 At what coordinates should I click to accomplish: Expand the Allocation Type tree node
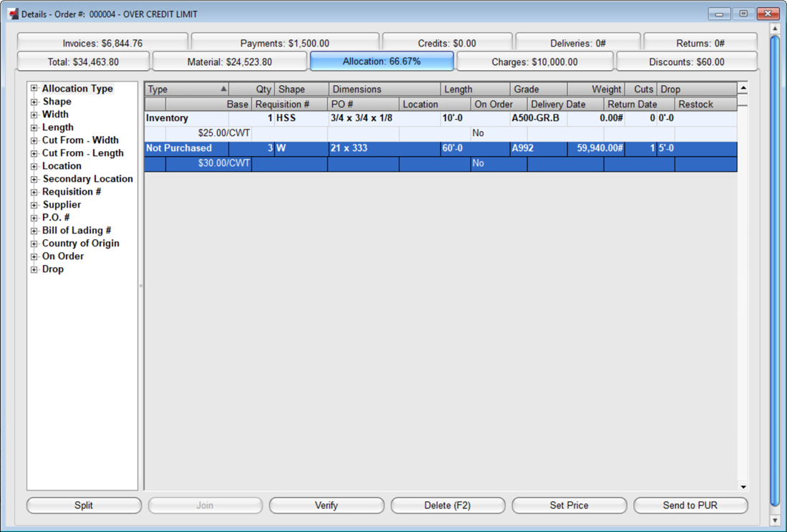(34, 89)
